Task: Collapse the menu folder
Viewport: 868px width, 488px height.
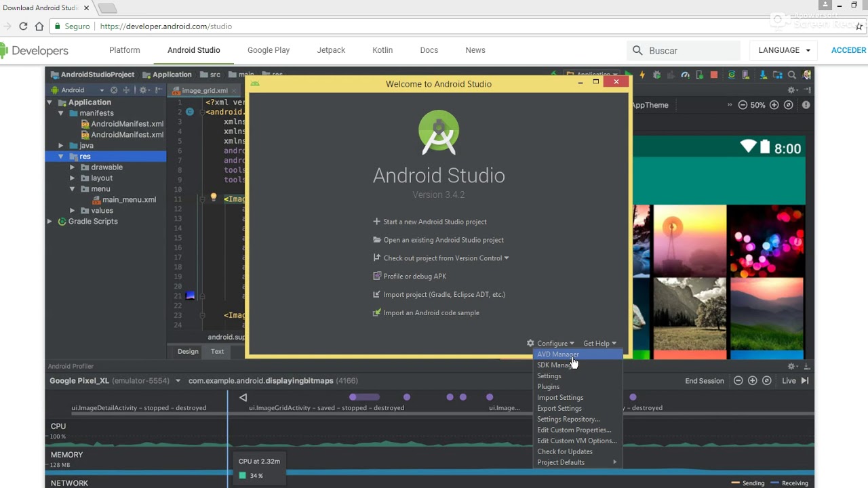Action: (x=73, y=189)
